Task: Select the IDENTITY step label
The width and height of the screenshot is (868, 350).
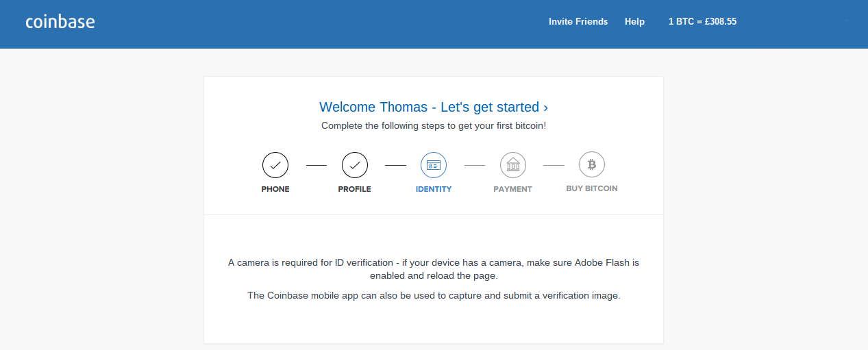Action: (x=434, y=189)
